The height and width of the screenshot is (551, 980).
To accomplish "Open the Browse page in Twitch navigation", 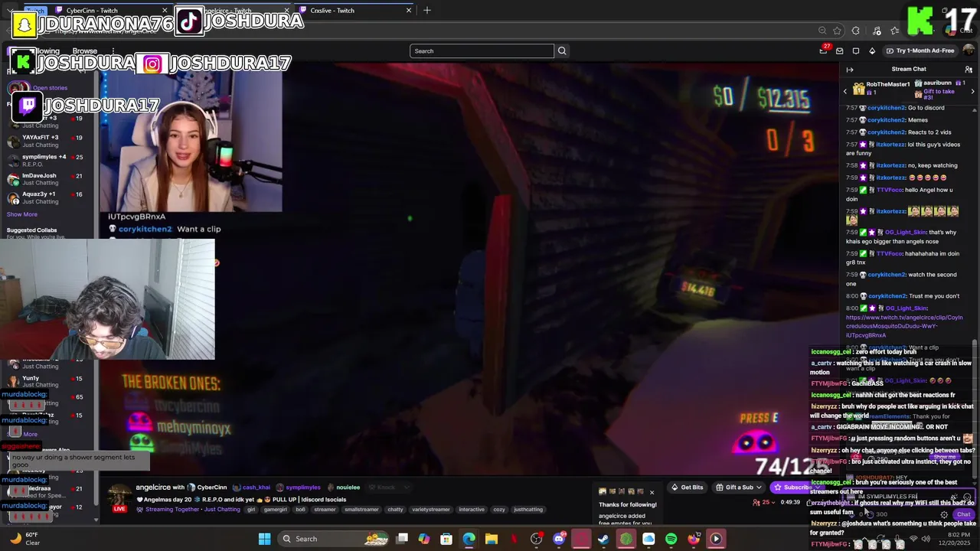I will tap(84, 51).
